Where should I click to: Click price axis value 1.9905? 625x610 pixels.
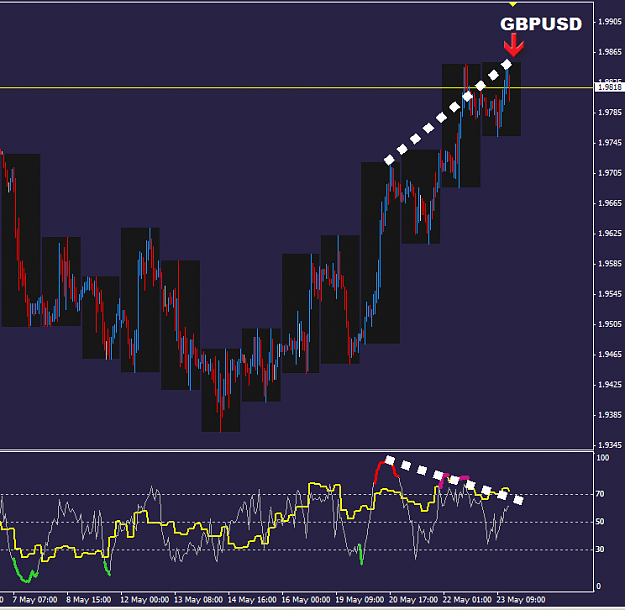[x=610, y=22]
